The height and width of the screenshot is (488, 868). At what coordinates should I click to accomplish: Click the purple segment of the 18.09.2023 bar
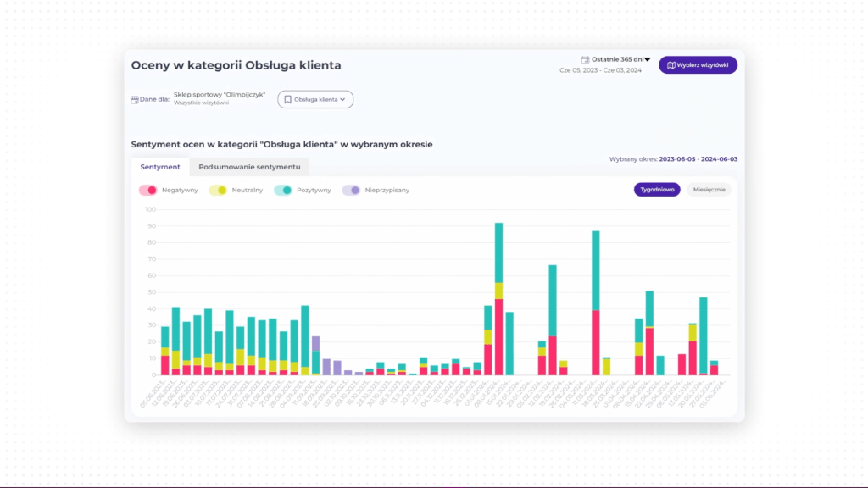point(315,343)
